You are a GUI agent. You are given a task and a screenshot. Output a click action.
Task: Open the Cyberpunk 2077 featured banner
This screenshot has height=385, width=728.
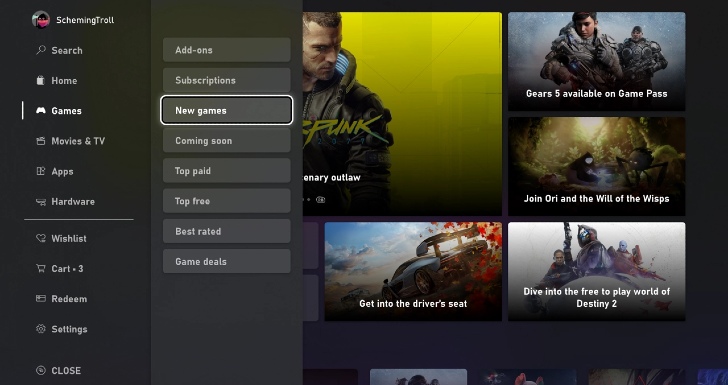click(402, 114)
